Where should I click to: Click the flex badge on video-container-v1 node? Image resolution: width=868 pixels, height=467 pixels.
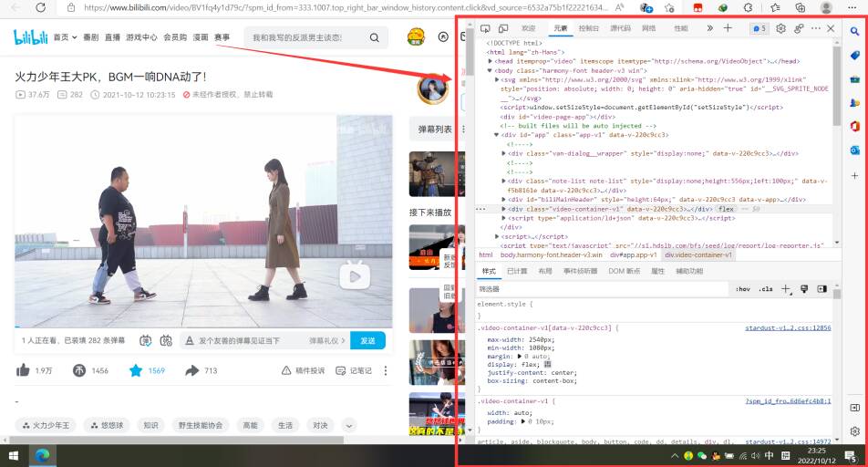726,209
